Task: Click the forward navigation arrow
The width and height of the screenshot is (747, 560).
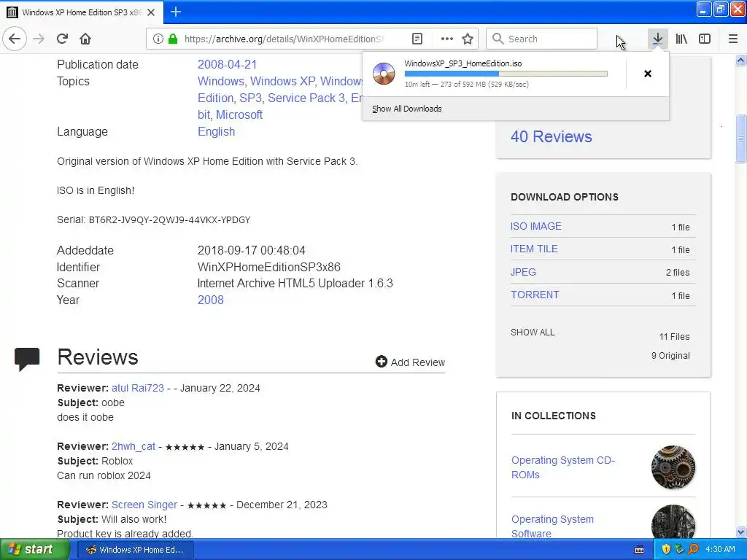Action: click(x=39, y=39)
